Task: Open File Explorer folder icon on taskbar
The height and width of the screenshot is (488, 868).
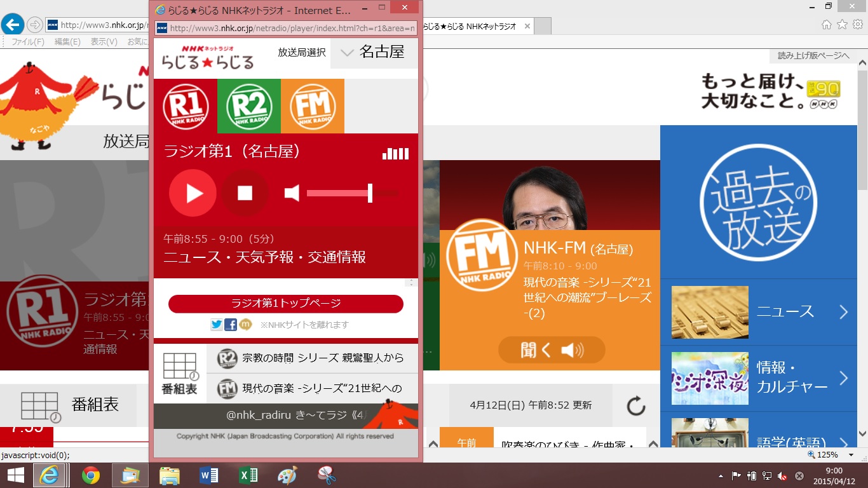Action: [170, 475]
